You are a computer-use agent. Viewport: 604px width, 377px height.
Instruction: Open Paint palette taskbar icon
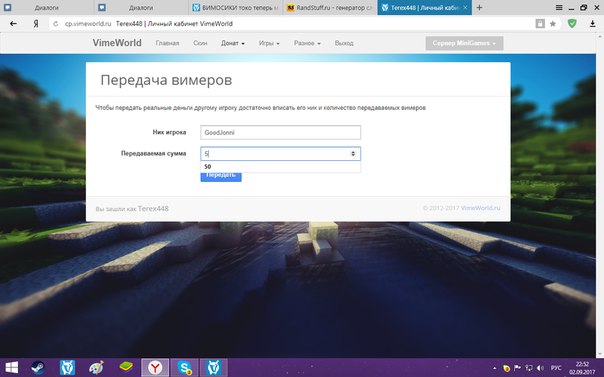96,367
